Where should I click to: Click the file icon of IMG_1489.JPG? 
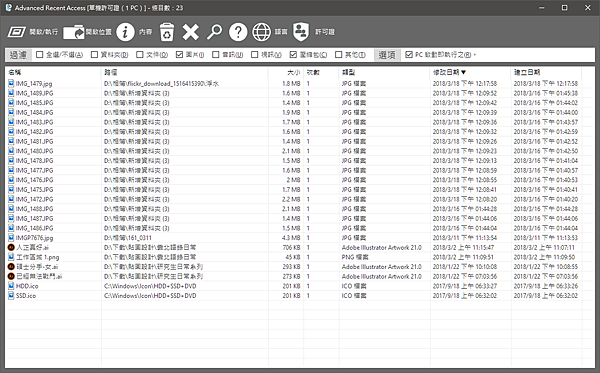[11, 93]
